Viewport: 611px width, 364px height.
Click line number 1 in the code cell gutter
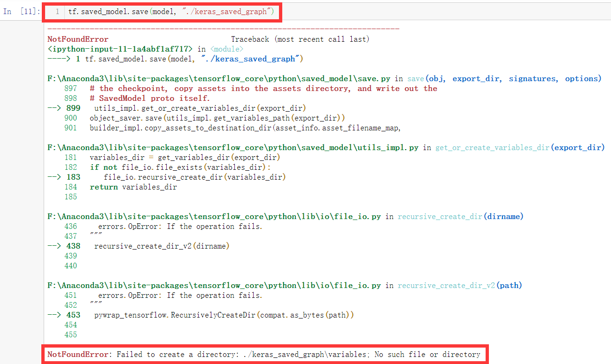point(57,12)
